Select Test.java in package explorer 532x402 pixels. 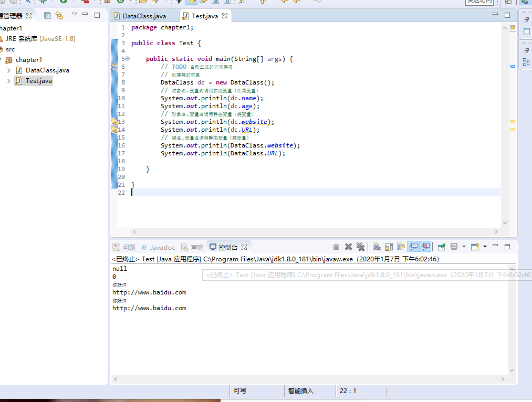click(x=39, y=81)
